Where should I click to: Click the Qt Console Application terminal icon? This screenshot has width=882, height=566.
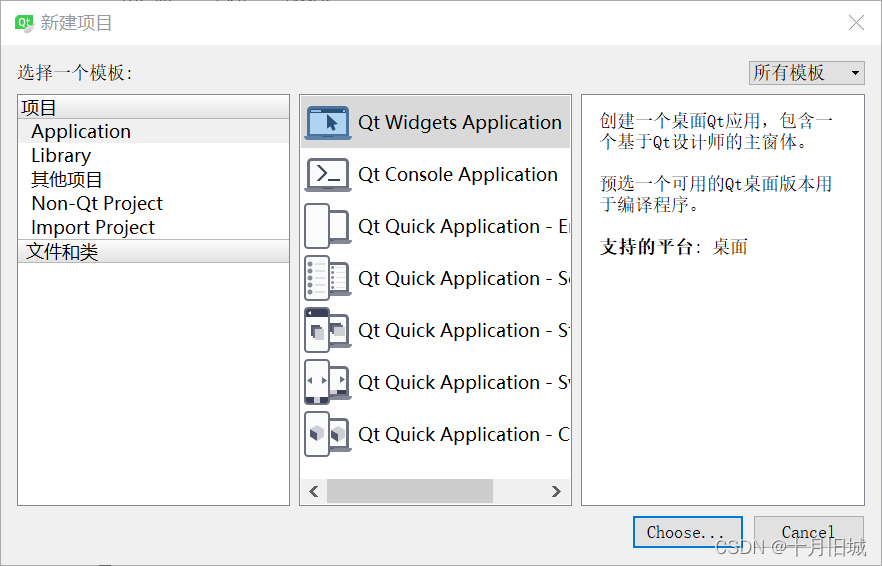coord(328,174)
